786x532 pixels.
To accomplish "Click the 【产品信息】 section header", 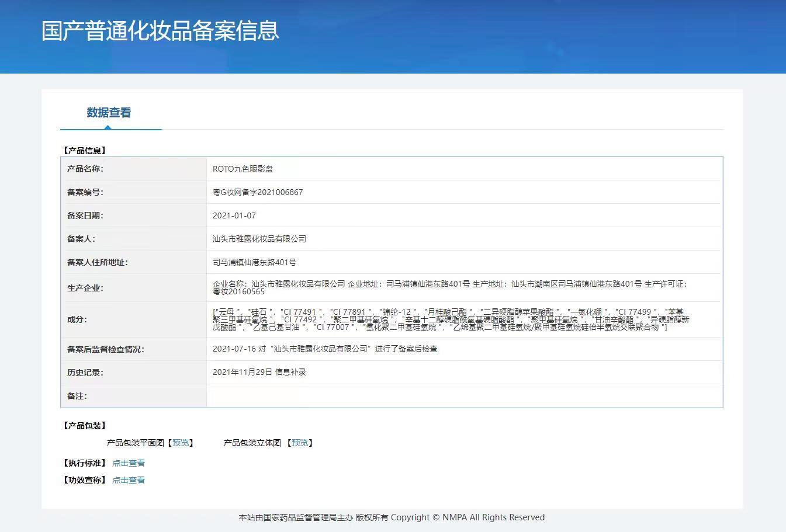I will point(84,150).
